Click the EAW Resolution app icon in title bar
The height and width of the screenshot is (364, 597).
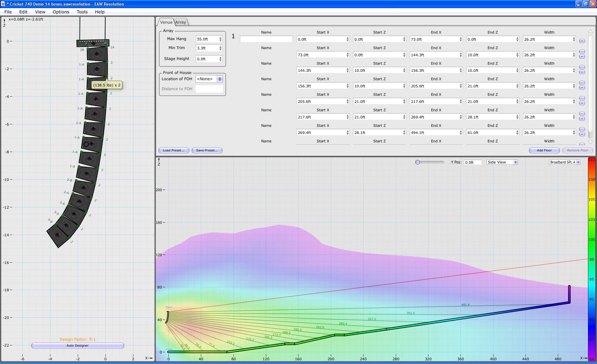(3, 4)
